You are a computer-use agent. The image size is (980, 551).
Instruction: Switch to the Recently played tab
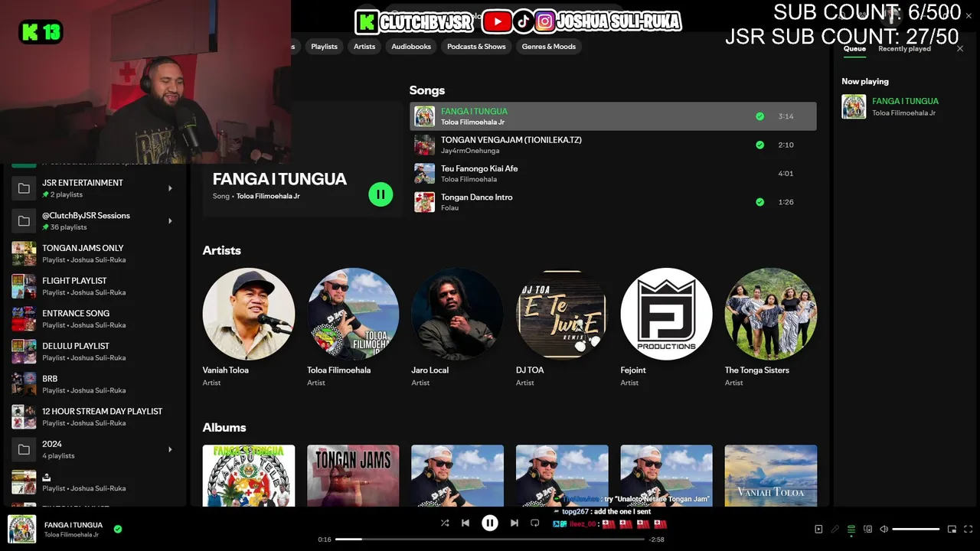(904, 49)
